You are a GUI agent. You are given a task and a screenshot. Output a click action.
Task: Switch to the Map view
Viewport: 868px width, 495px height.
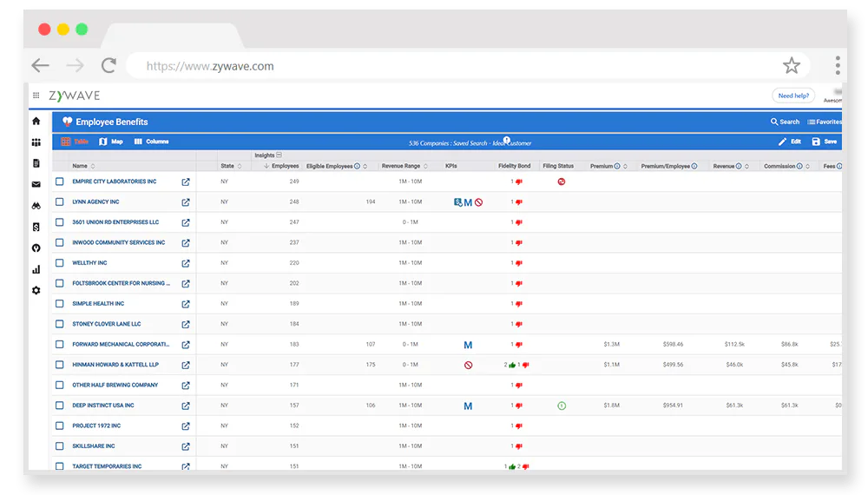click(111, 142)
